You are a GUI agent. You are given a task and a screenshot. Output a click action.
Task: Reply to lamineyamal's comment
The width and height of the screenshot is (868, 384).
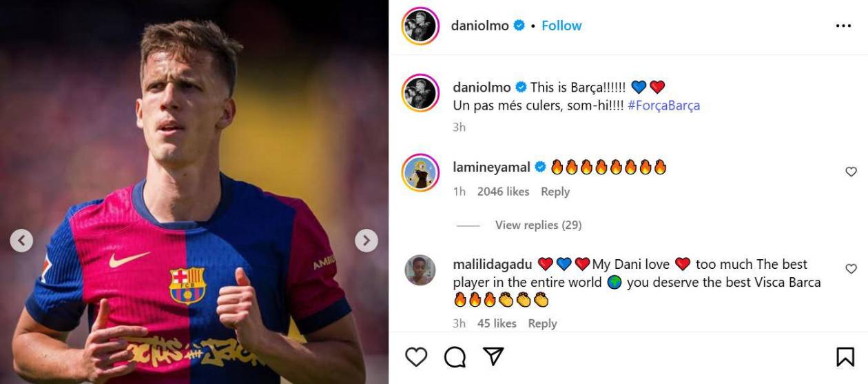555,192
